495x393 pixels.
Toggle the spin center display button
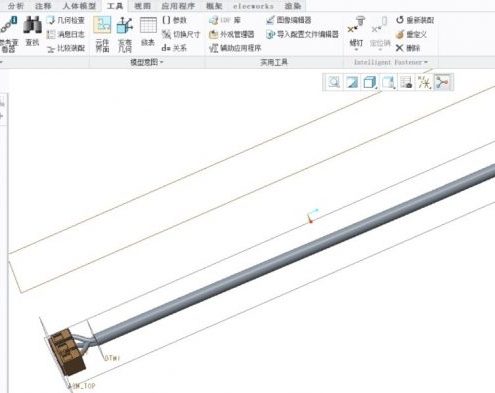click(x=442, y=82)
